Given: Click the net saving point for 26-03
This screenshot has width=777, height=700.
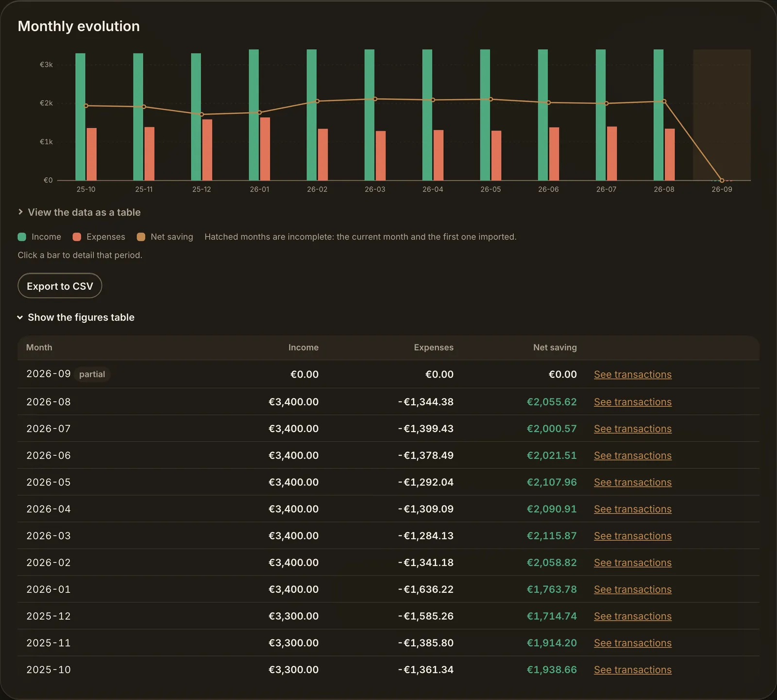Looking at the screenshot, I should [375, 99].
